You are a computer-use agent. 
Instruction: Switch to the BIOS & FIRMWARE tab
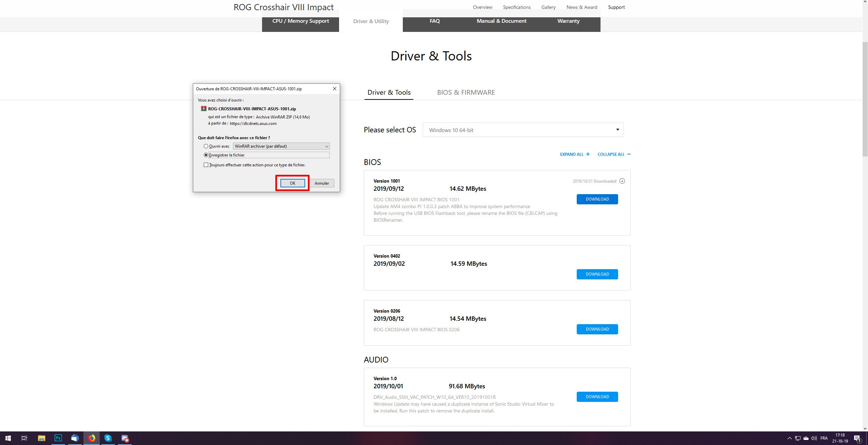(x=466, y=92)
